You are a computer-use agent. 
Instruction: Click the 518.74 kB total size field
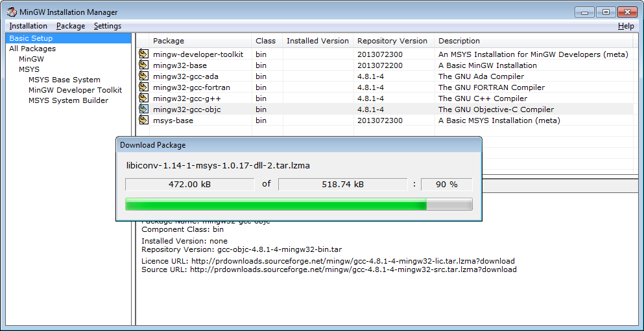click(x=343, y=185)
